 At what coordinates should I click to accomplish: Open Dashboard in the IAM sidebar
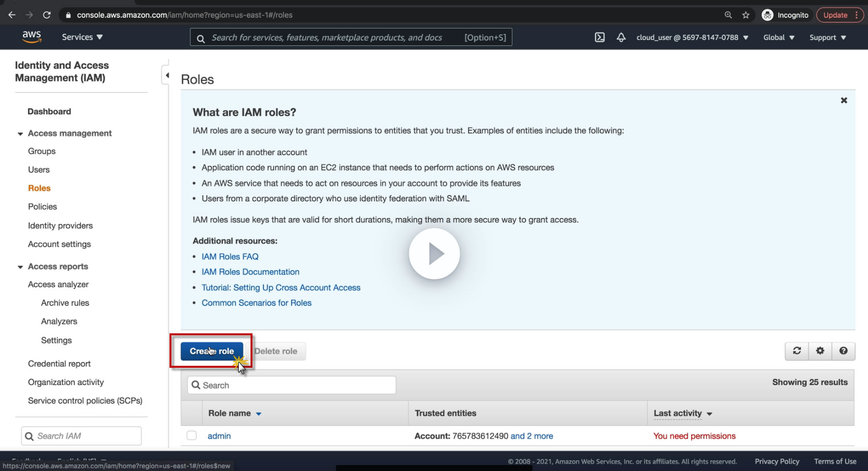[x=49, y=112]
